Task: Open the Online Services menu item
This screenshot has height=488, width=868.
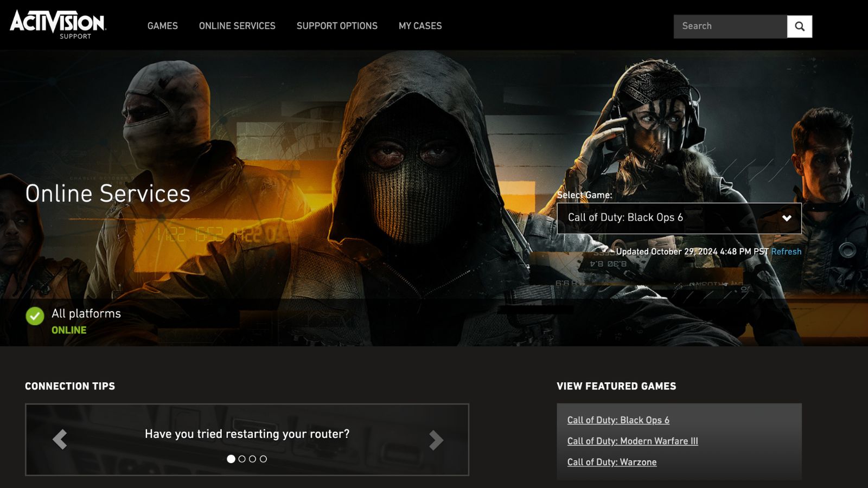Action: (237, 26)
